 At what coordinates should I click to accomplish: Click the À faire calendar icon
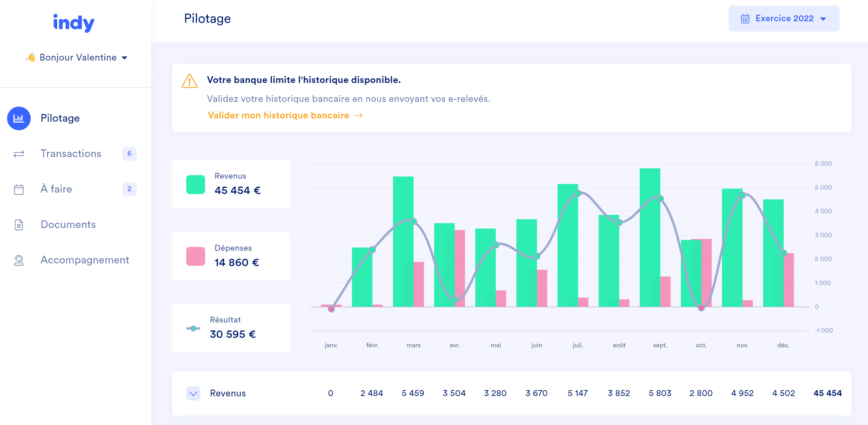19,189
